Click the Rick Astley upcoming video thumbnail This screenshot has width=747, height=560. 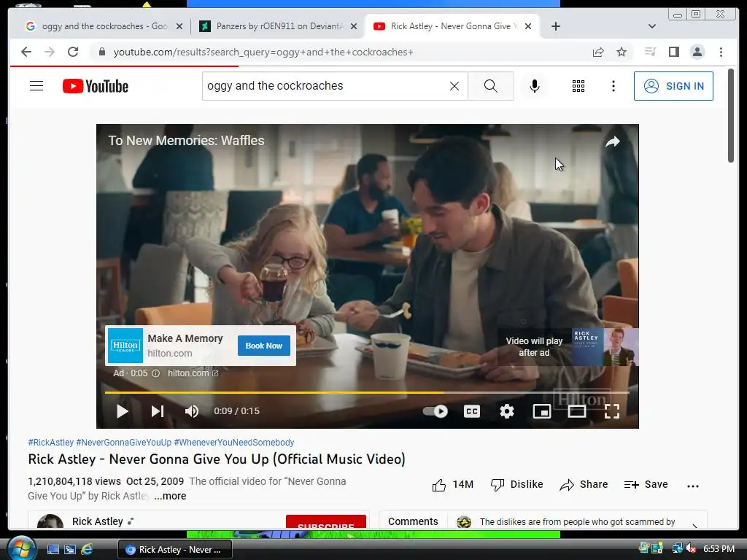coord(605,347)
